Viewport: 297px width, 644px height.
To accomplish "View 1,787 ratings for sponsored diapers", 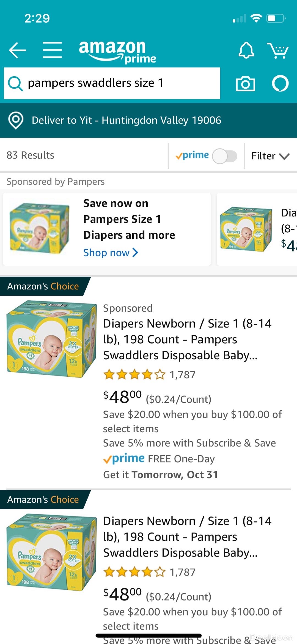I will pos(182,375).
